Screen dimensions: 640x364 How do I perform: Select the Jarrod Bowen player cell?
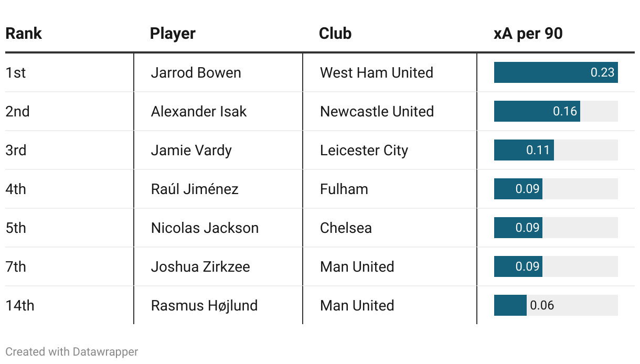point(218,72)
